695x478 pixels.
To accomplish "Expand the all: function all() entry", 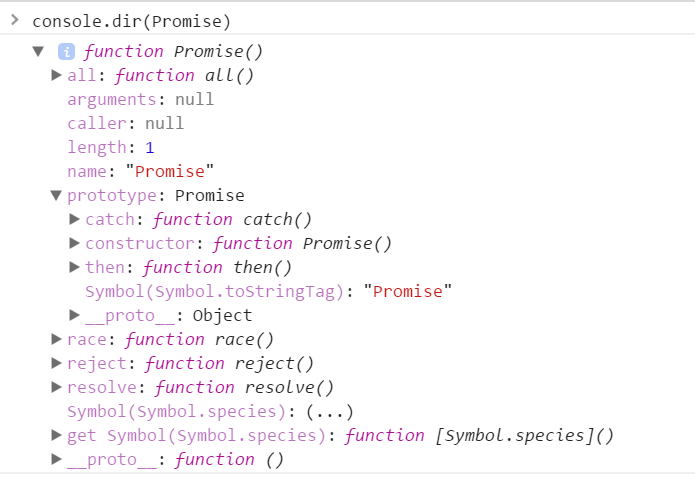I will pyautogui.click(x=57, y=75).
